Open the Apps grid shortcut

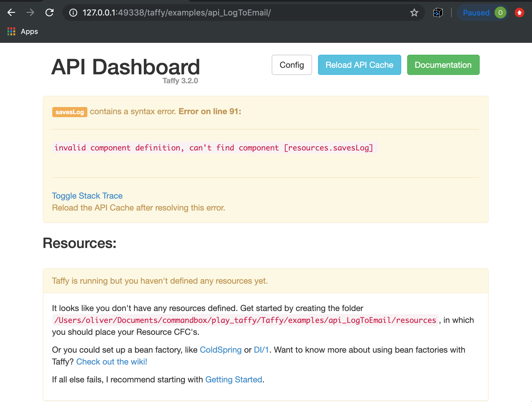click(23, 32)
